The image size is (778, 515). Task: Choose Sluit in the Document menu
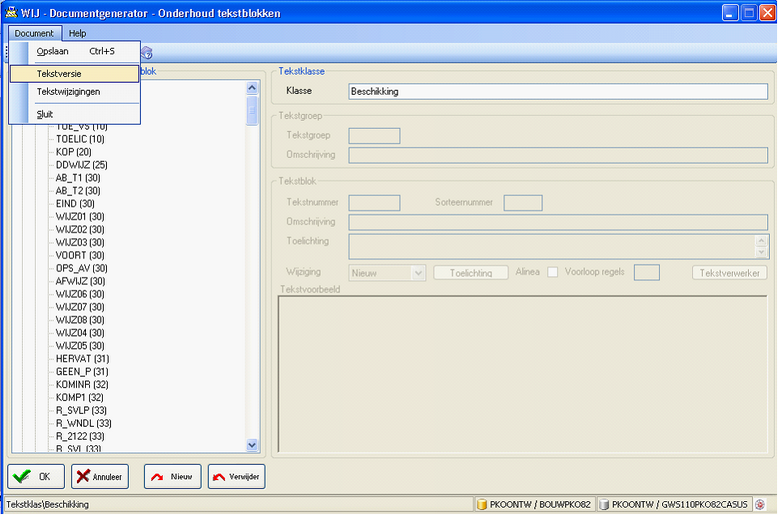pyautogui.click(x=74, y=114)
